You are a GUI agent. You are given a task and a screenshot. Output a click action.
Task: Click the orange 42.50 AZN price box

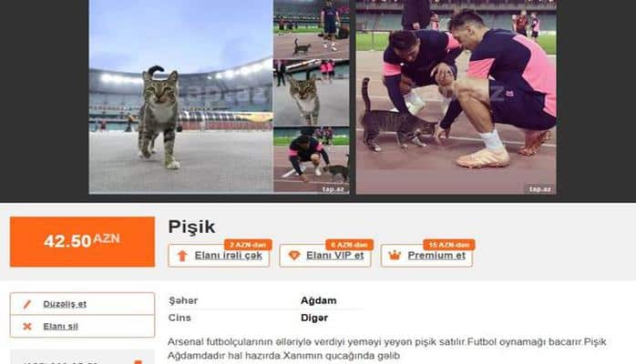[82, 242]
